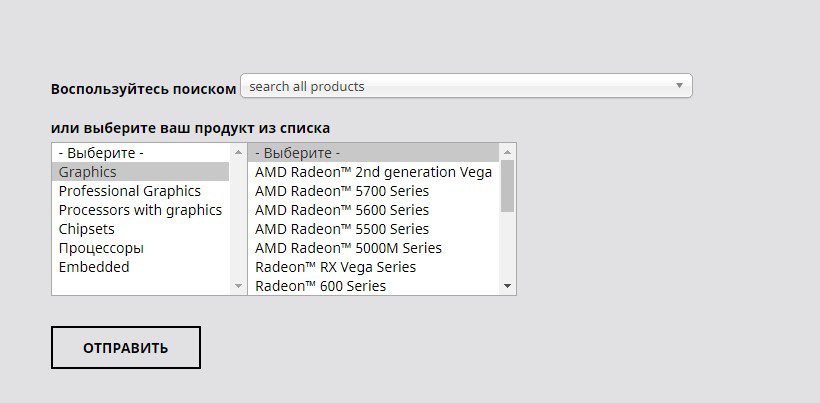Click category list scroll down arrow
This screenshot has width=820, height=403.
coord(238,286)
